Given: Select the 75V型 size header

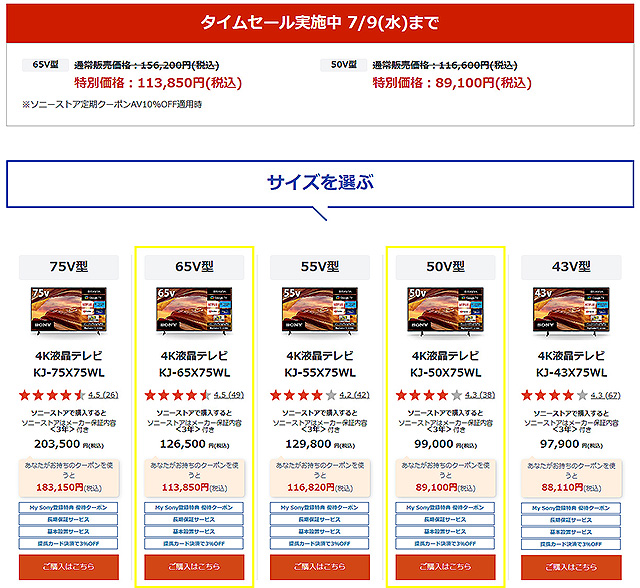Looking at the screenshot, I should (69, 267).
